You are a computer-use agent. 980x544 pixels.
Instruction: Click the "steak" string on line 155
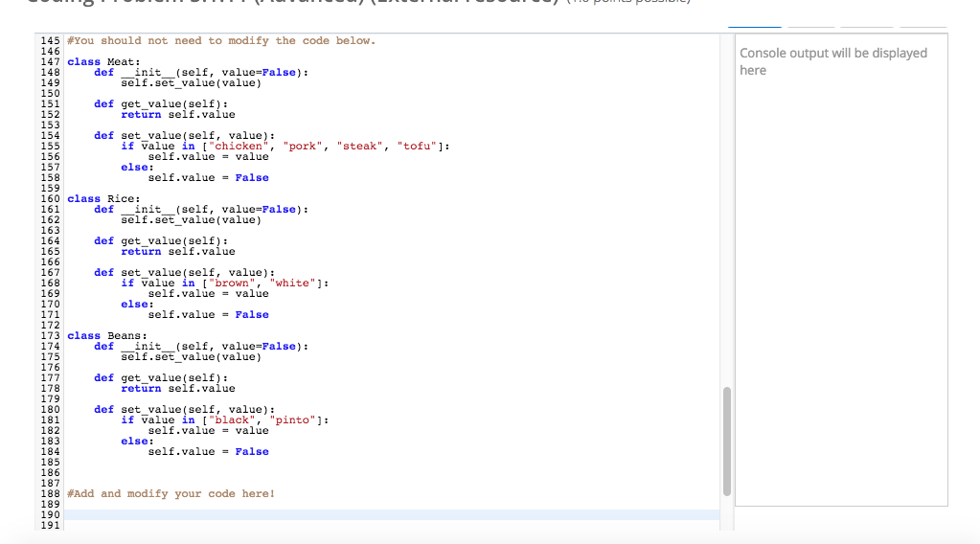pos(360,147)
